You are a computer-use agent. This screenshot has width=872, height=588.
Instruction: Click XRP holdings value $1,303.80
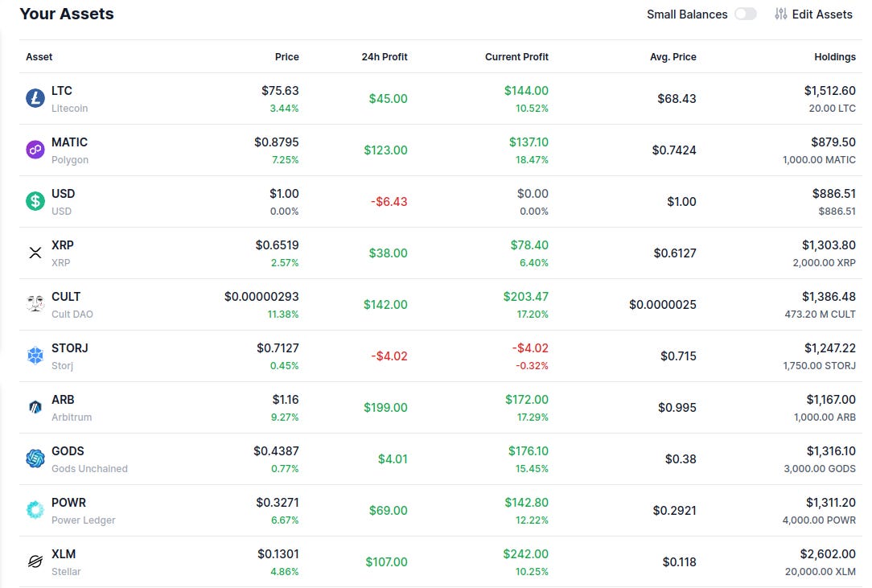click(x=829, y=245)
